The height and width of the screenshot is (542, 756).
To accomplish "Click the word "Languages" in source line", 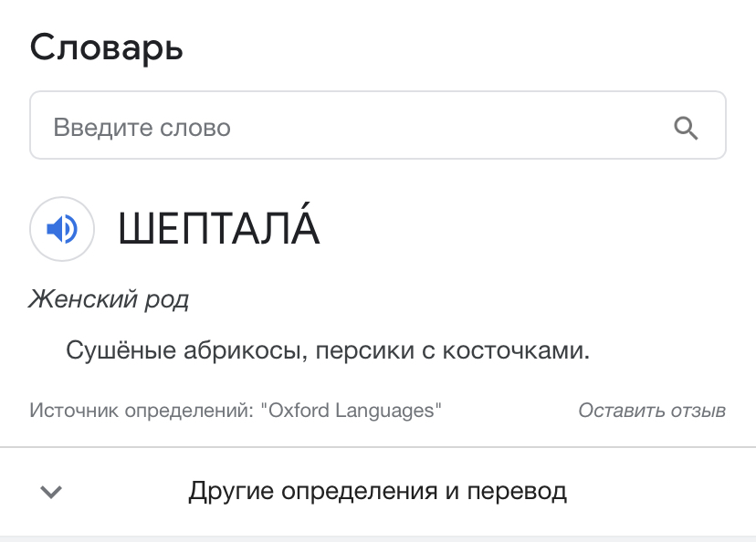I will tap(384, 411).
